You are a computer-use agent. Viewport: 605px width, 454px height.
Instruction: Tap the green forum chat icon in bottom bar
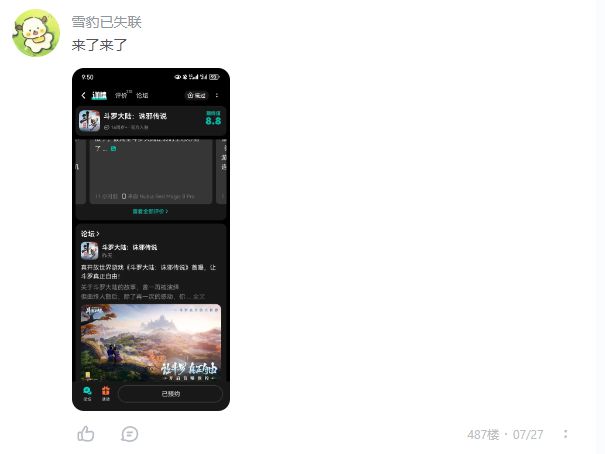88,393
